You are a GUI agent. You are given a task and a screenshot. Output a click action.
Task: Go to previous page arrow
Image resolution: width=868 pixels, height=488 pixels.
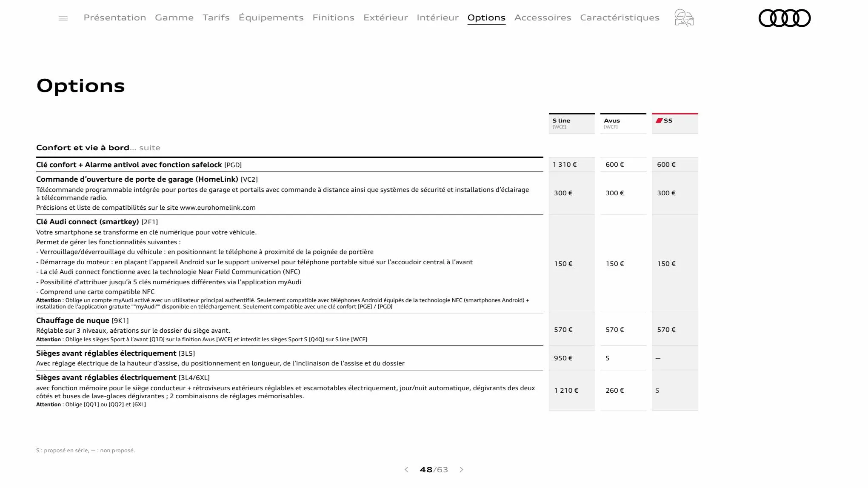(x=406, y=470)
